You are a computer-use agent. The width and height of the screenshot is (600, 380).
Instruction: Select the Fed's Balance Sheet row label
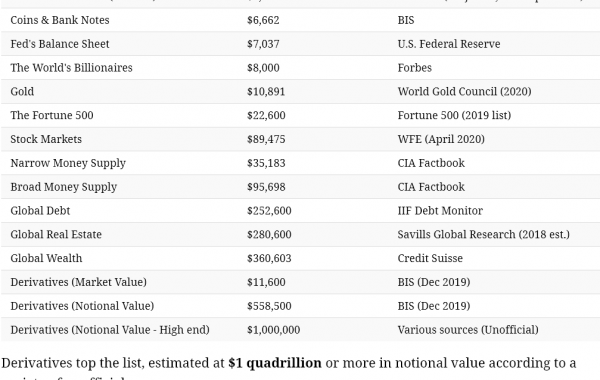pyautogui.click(x=60, y=44)
